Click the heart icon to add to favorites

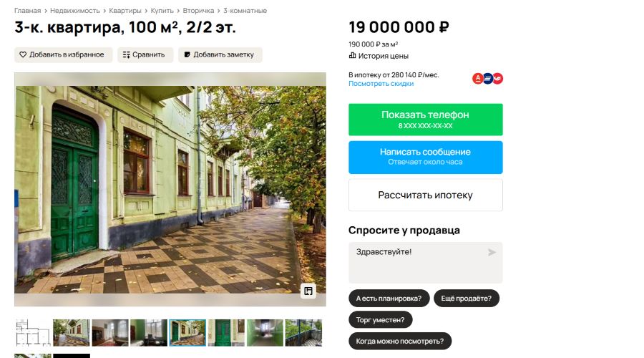(x=23, y=54)
